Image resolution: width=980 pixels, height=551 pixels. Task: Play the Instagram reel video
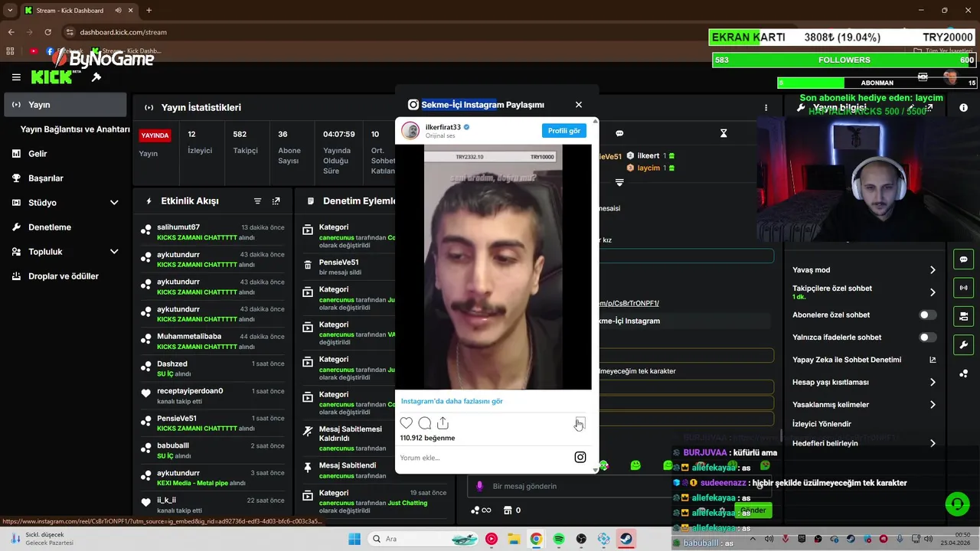493,267
